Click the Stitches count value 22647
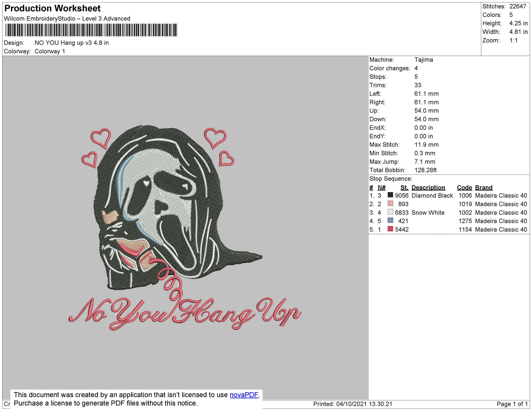This screenshot has height=411, width=532. 517,6
